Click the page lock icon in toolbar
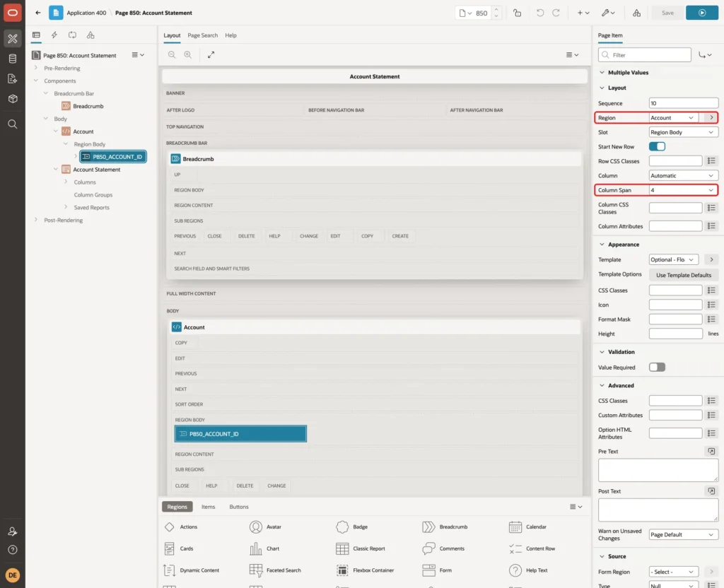Image resolution: width=724 pixels, height=588 pixels. pyautogui.click(x=517, y=13)
